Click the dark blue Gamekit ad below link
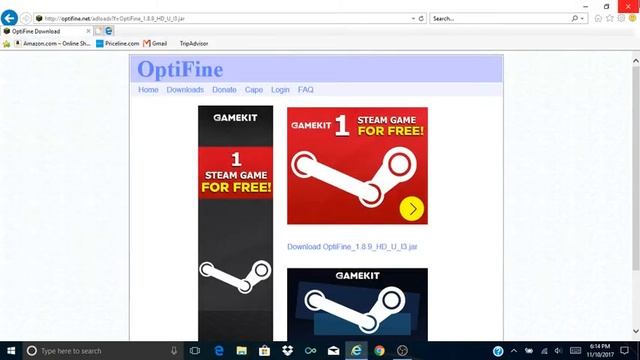 (357, 304)
